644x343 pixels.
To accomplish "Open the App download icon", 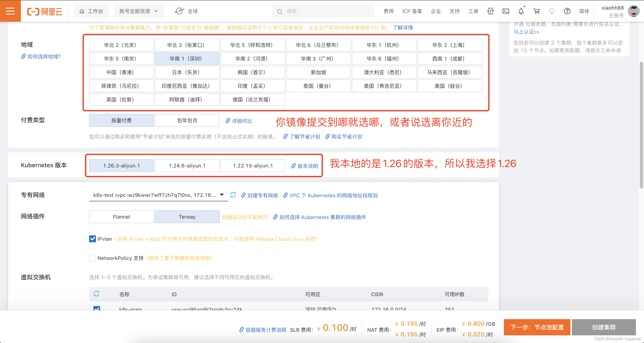I will point(490,11).
